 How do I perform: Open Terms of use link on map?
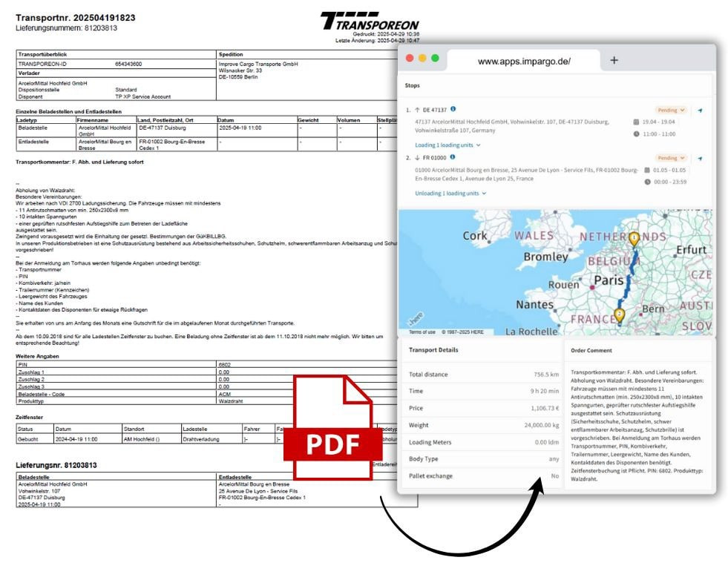422,332
